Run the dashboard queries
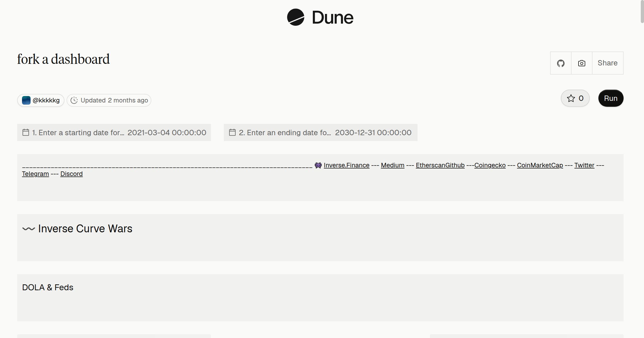The height and width of the screenshot is (338, 644). coord(611,98)
